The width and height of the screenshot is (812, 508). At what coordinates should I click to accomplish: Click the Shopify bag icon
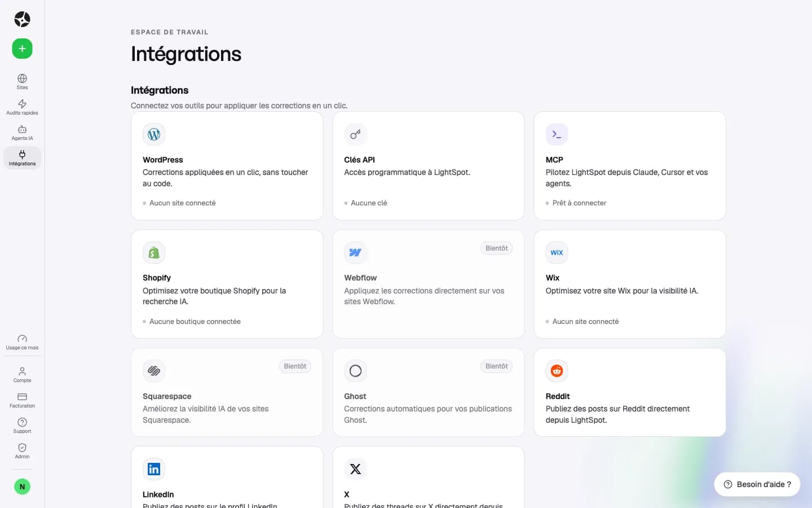pos(154,253)
